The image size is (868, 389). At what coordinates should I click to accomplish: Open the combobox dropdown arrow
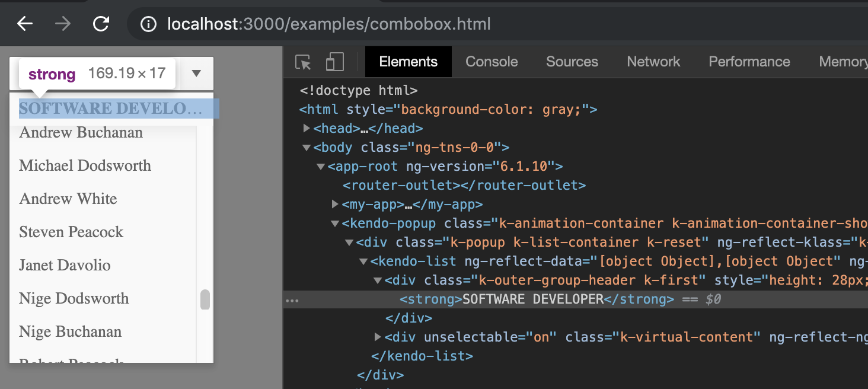tap(197, 72)
